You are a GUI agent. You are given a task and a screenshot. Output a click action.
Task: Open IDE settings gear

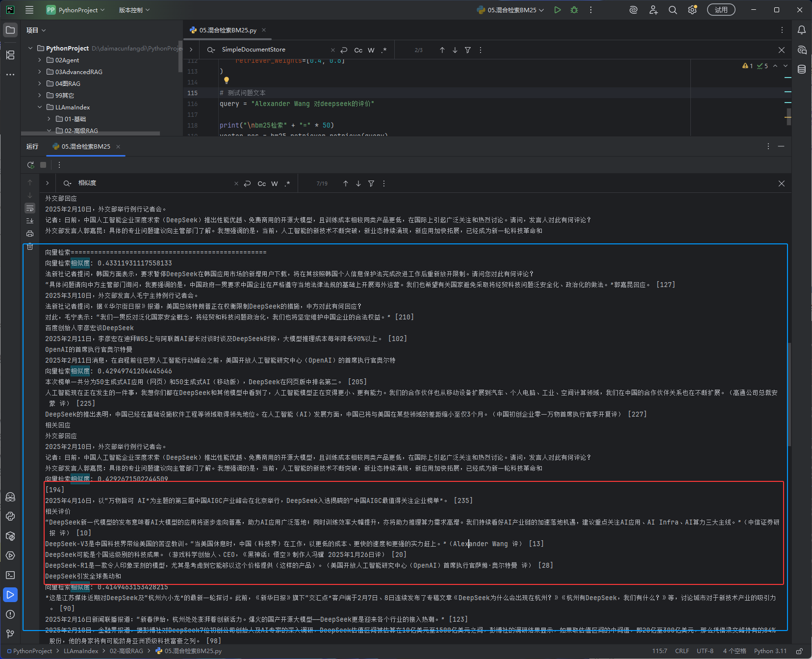692,10
